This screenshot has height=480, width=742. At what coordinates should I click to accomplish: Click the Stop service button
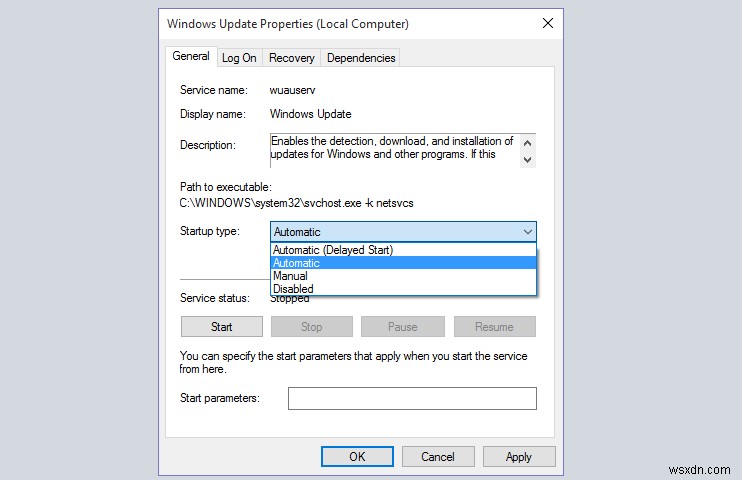coord(311,327)
